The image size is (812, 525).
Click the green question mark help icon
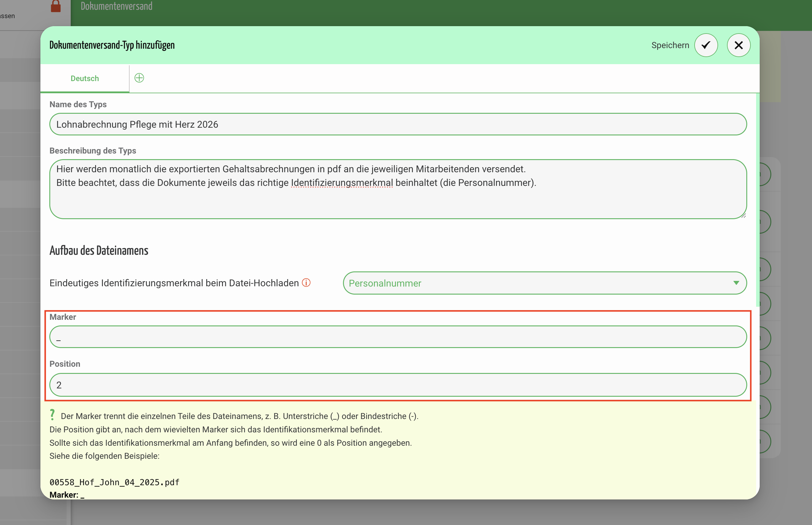coord(52,415)
